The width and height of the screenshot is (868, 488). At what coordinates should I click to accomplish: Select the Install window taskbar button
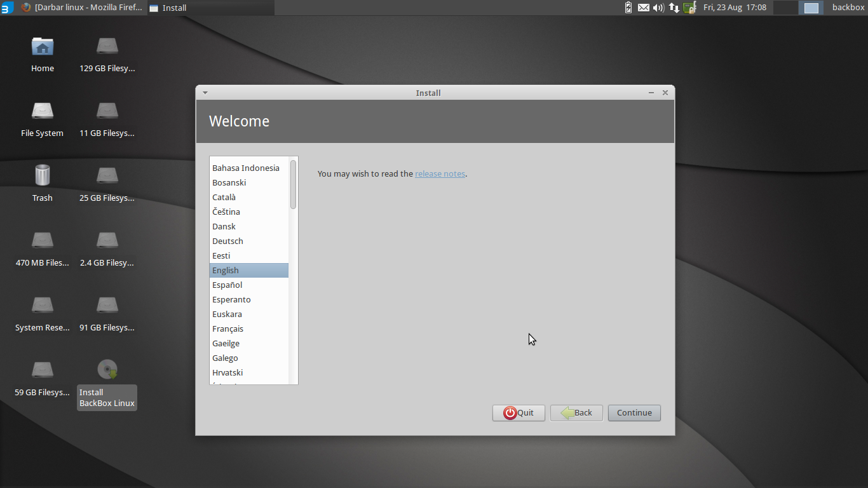click(x=210, y=8)
